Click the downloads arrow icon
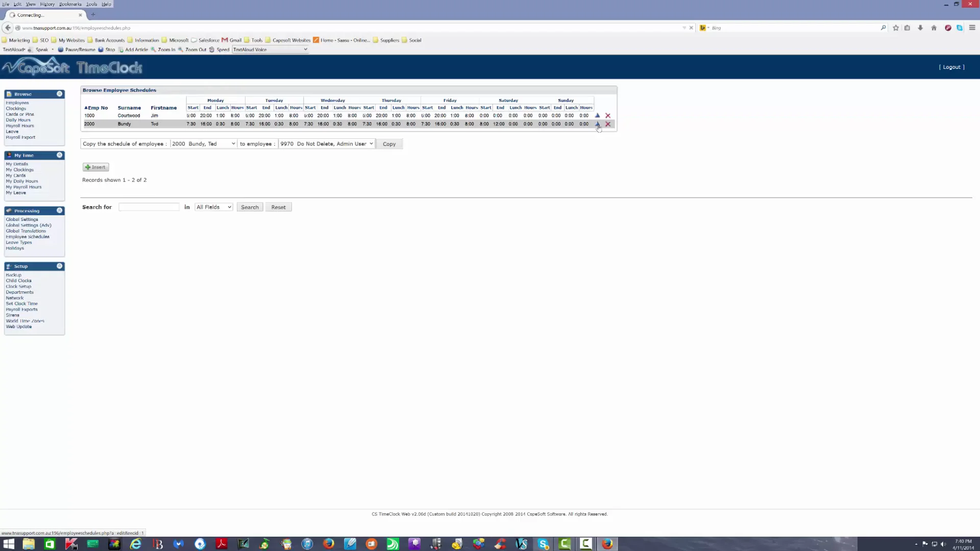 click(920, 28)
